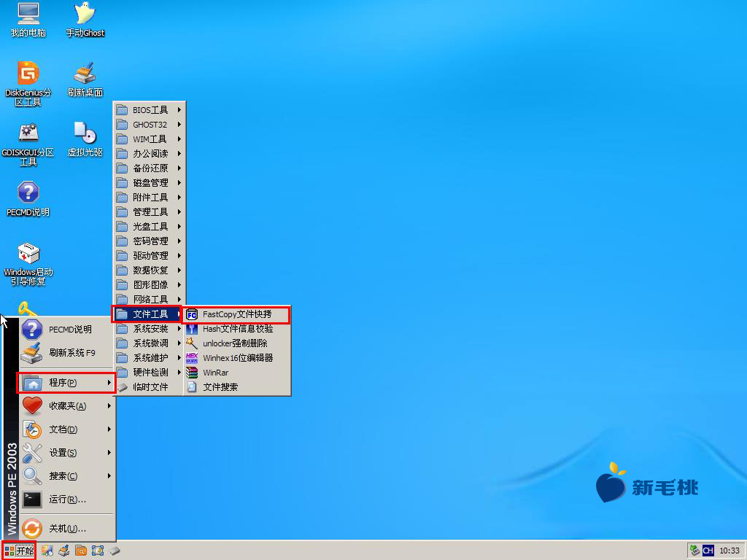This screenshot has width=747, height=560.
Task: Open the 管理工具 folder menu
Action: (149, 212)
